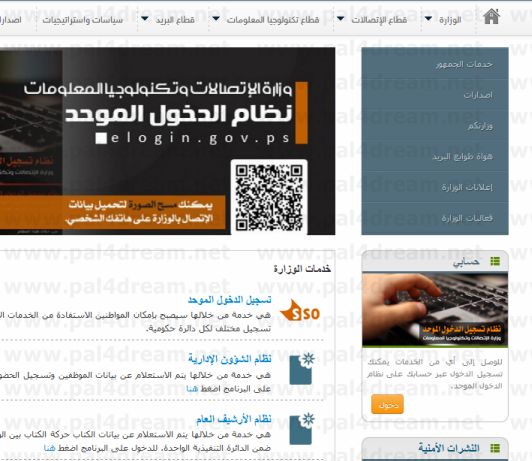This screenshot has height=461, width=532.
Task: Expand the قطاع الإتصالات dropdown arrow
Action: click(340, 18)
